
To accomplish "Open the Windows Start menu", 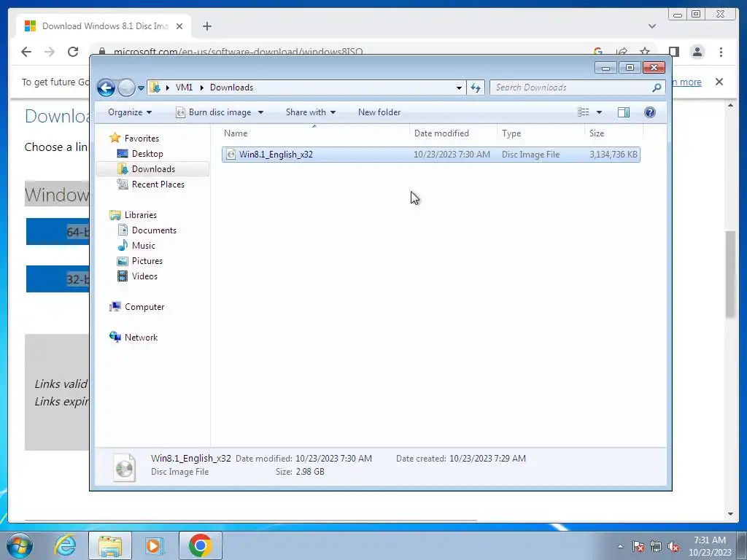I will coord(19,545).
